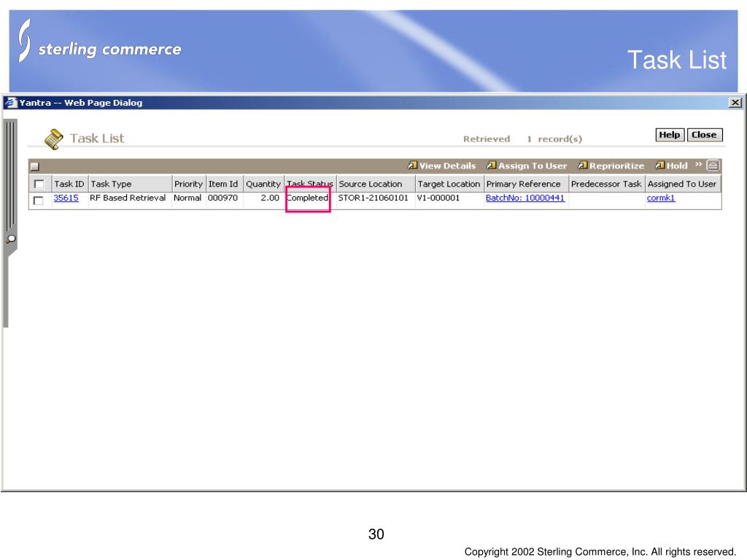Click the Help button

coord(670,135)
